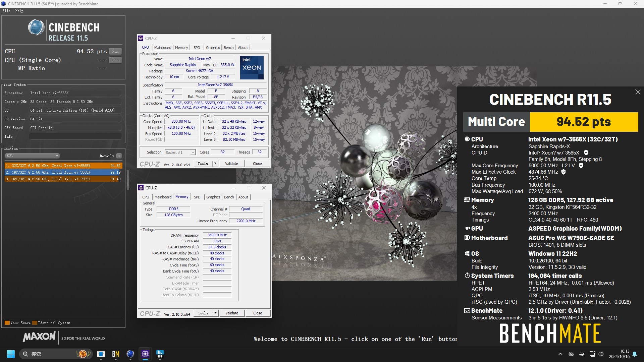Click the MAXON logo at bottom left
The image size is (644, 362).
(39, 337)
